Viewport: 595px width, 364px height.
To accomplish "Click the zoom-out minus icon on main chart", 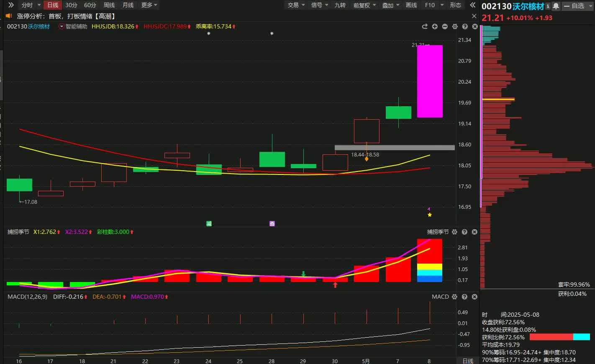I will pos(445,26).
